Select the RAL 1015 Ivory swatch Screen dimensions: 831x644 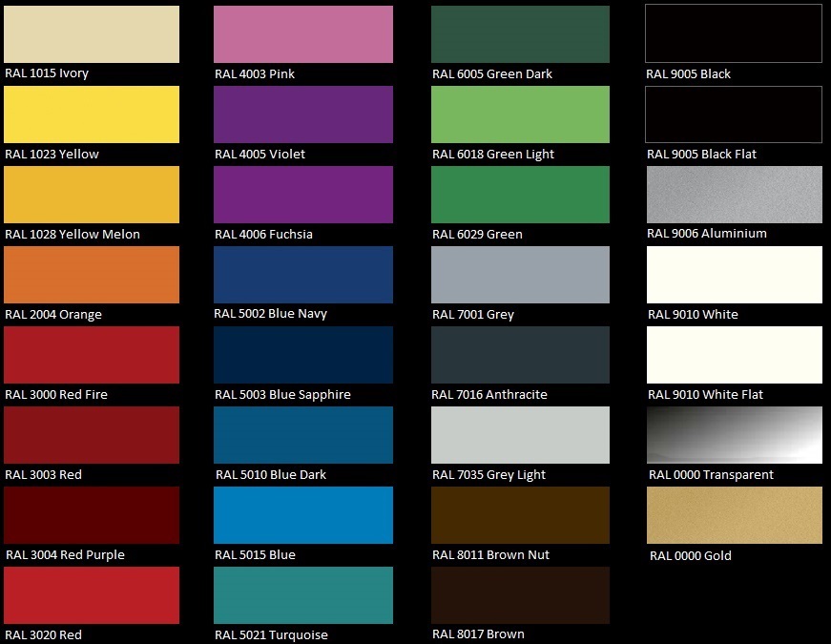point(92,34)
